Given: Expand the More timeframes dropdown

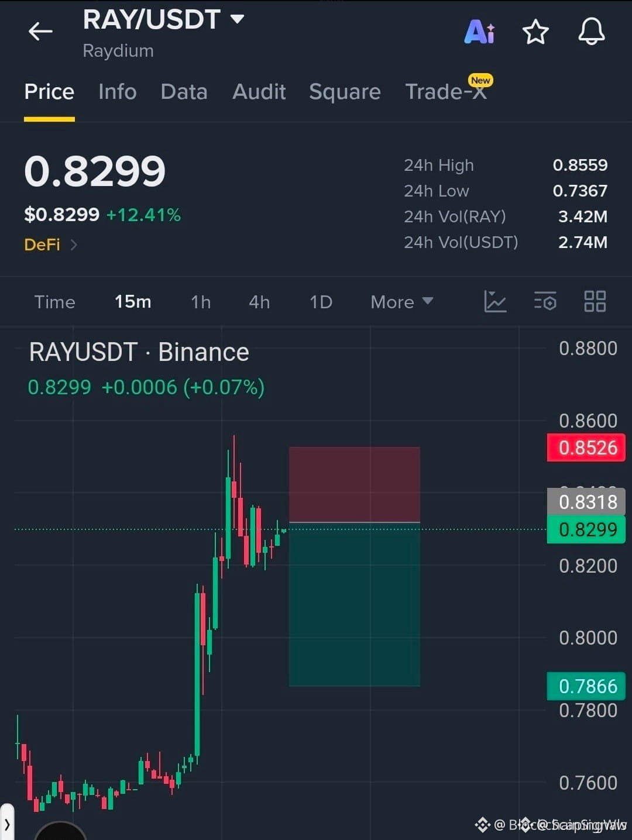Looking at the screenshot, I should point(402,302).
